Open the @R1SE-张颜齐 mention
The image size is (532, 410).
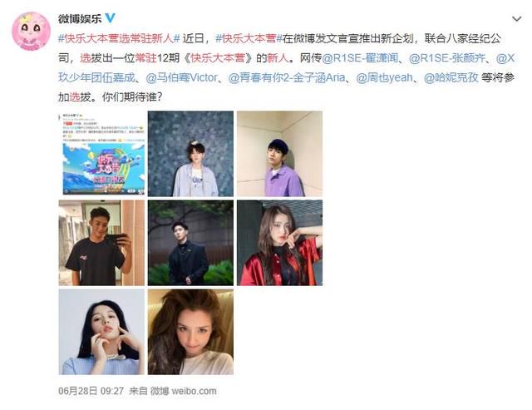[x=447, y=58]
